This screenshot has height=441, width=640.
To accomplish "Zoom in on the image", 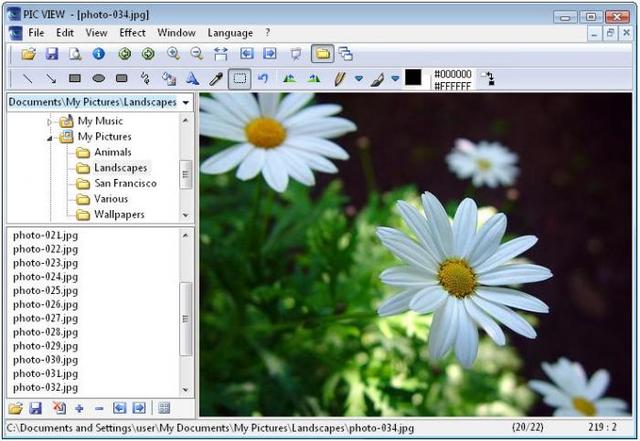I will click(x=173, y=53).
